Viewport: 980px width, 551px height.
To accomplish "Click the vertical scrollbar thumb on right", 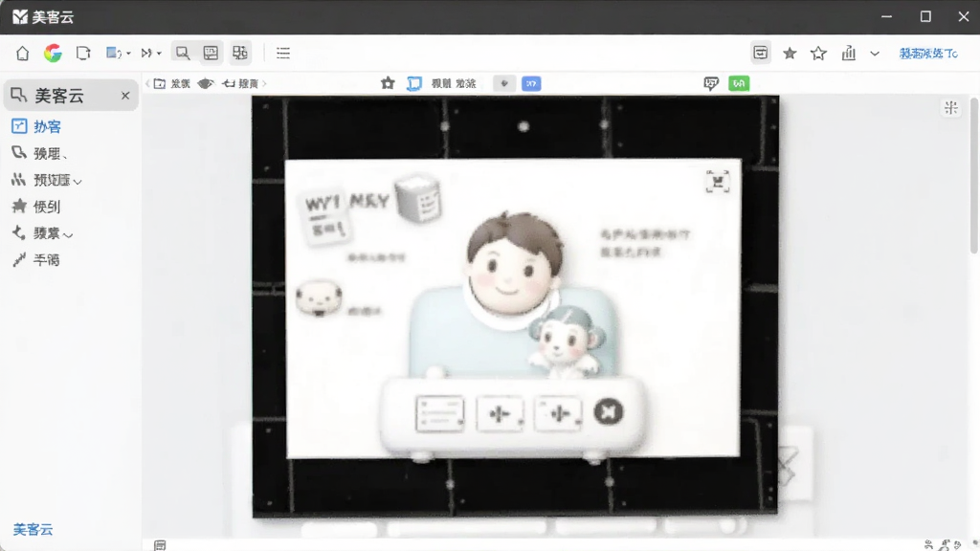I will point(973,176).
